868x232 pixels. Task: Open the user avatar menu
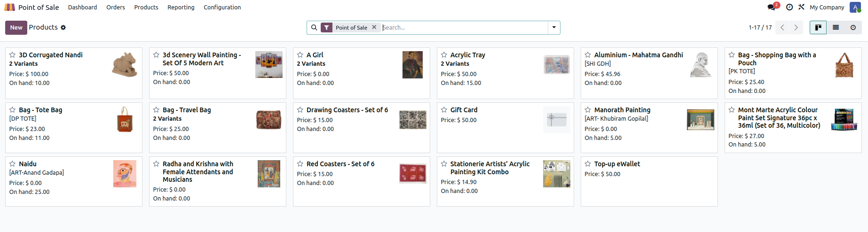pos(855,7)
